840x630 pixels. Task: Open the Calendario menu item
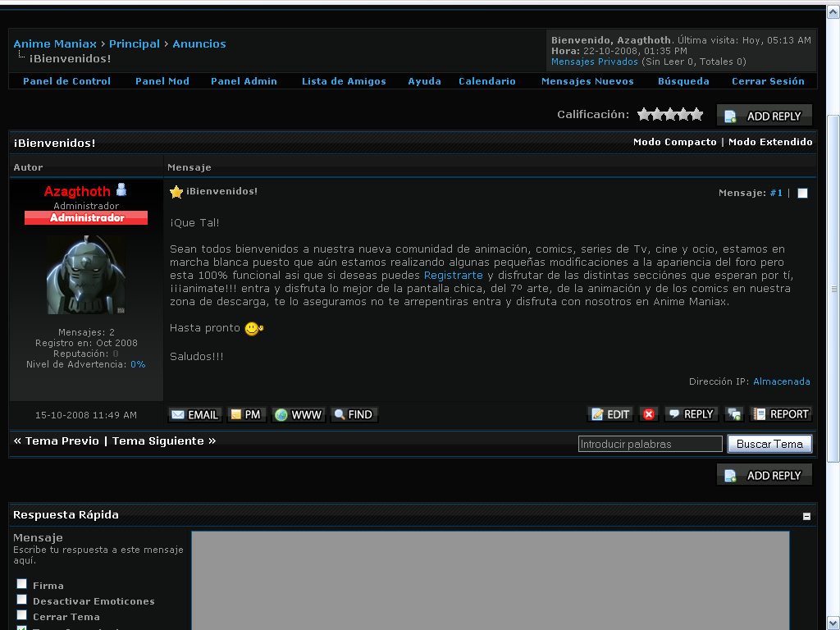coord(487,81)
